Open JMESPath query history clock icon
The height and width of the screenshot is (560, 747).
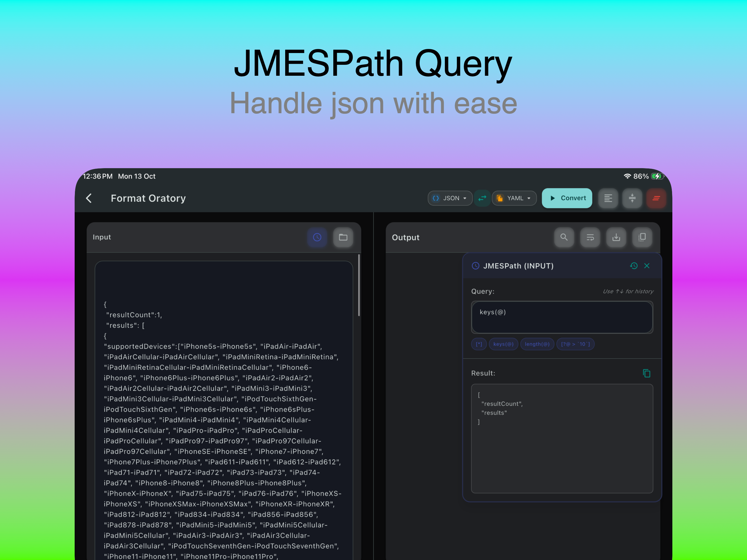(x=634, y=266)
